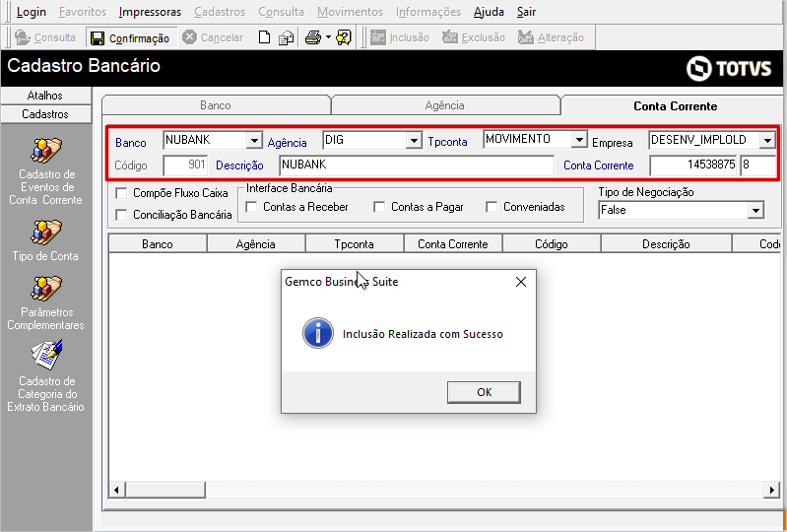Click the TOTVS logo
Viewport: 787px width, 532px height.
[729, 68]
